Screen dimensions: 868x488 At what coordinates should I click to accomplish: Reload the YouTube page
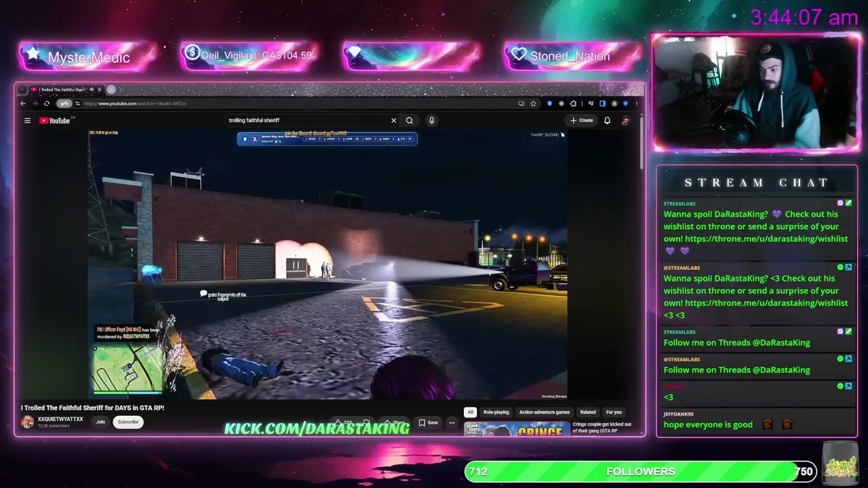point(46,104)
